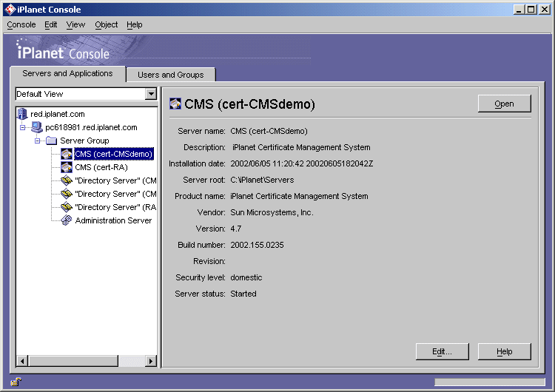Viewport: 555px width, 392px height.
Task: Click build number 2002.155.0235
Action: [x=257, y=245]
